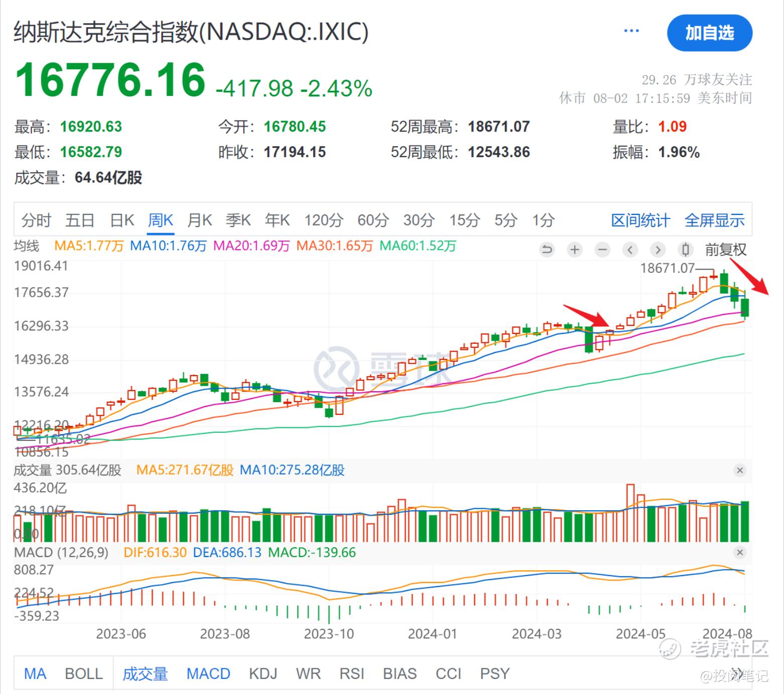
Task: Enable the PSY indicator
Action: pos(495,673)
